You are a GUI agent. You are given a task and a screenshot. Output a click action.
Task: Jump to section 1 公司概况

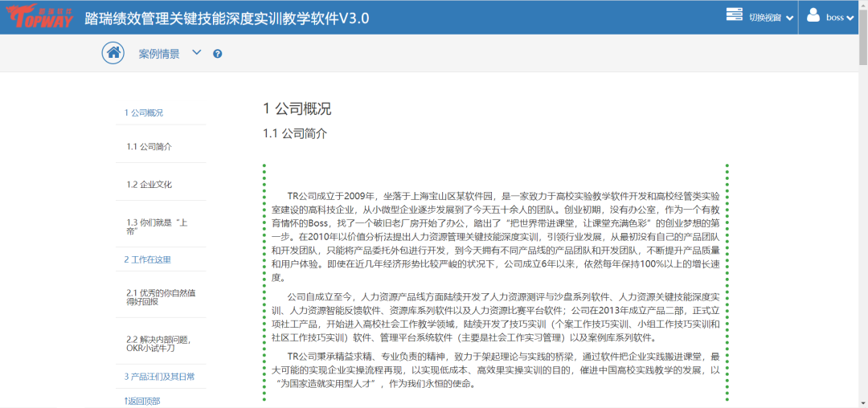click(144, 112)
